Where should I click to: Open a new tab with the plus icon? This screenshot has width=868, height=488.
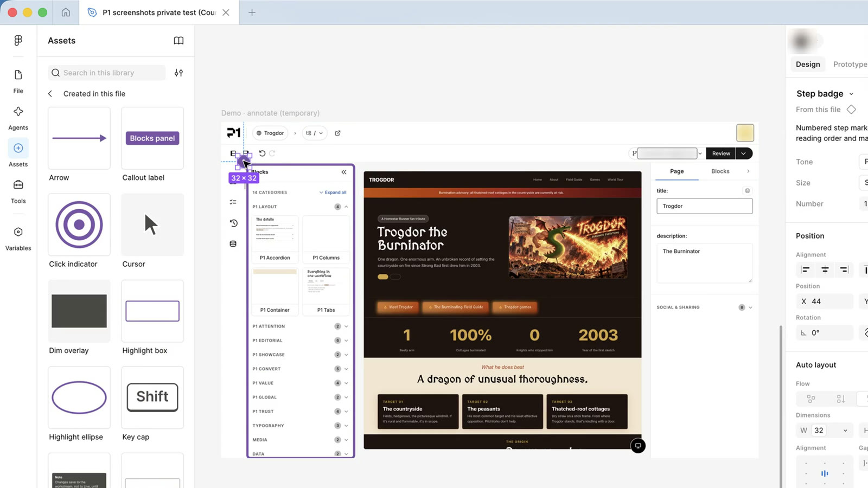point(252,12)
